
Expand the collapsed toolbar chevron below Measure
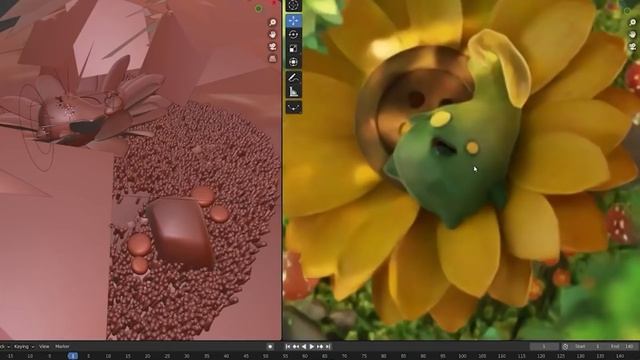click(x=293, y=107)
